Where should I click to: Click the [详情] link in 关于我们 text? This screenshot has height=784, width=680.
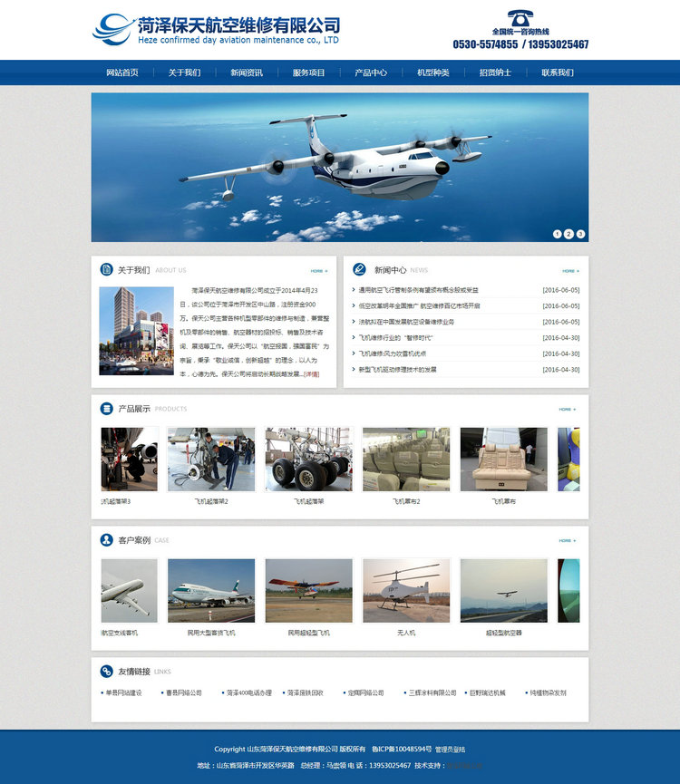(x=311, y=373)
